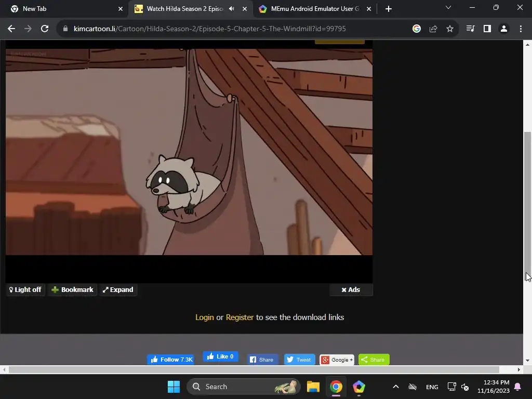Open the clock showing 12:34 PM
The width and height of the screenshot is (532, 399).
494,387
